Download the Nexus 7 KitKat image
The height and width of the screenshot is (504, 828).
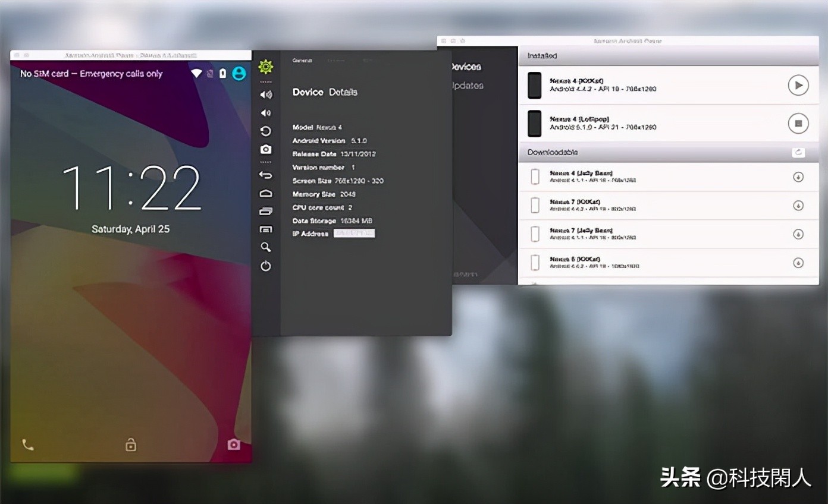(798, 206)
